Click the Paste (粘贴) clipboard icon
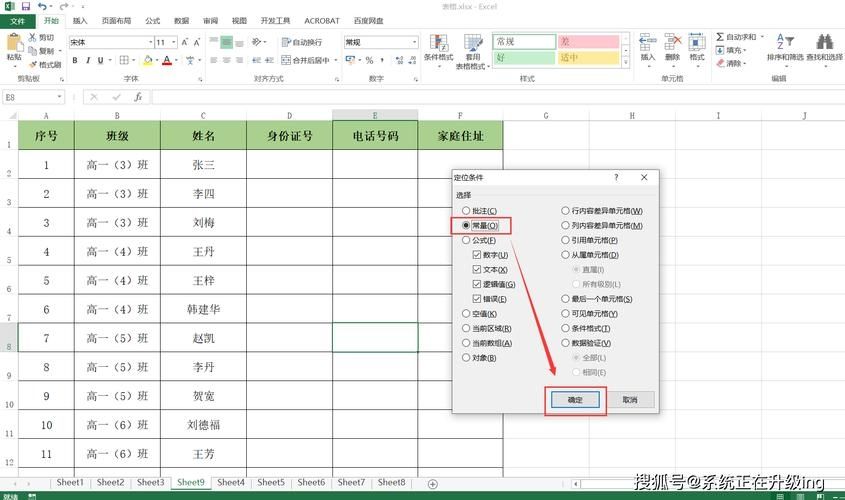This screenshot has width=845, height=500. (14, 43)
